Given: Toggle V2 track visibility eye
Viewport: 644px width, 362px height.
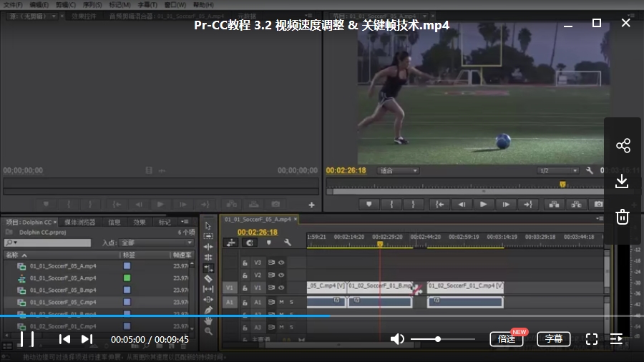Looking at the screenshot, I should coord(281,275).
